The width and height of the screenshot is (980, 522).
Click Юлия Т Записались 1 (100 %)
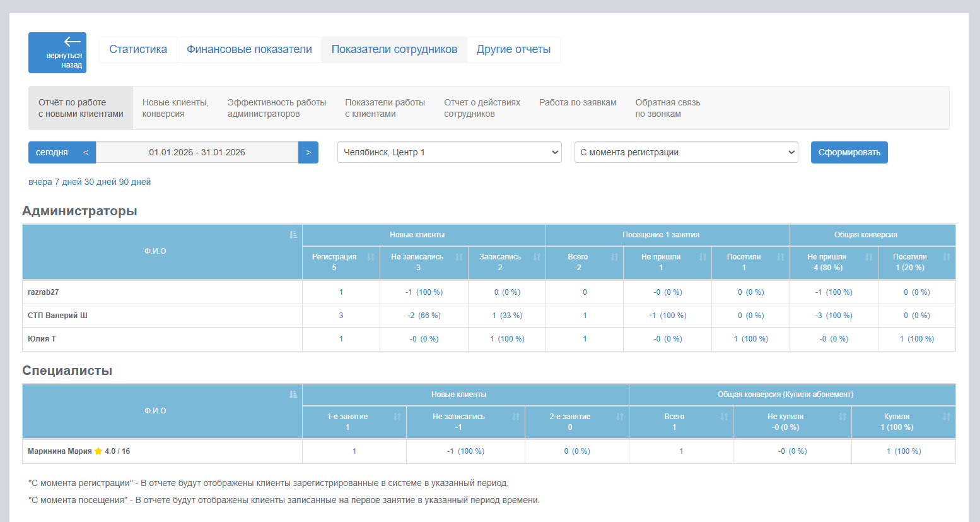tap(507, 339)
